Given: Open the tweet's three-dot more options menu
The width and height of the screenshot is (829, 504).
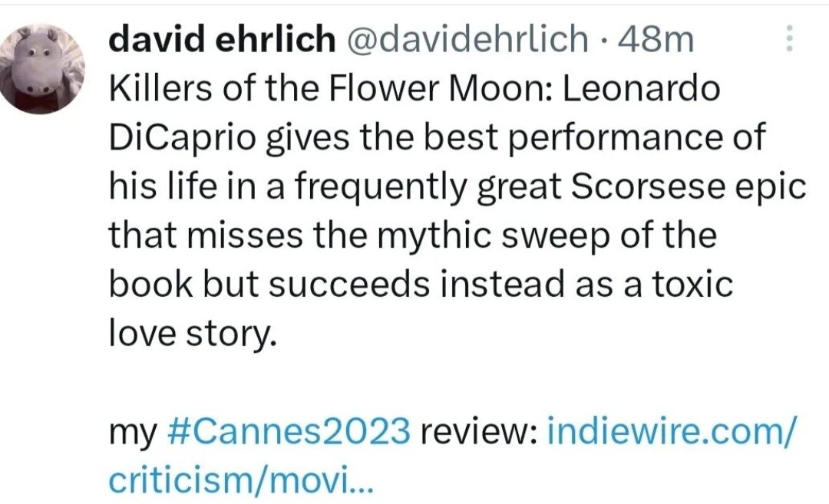Looking at the screenshot, I should coord(788,39).
